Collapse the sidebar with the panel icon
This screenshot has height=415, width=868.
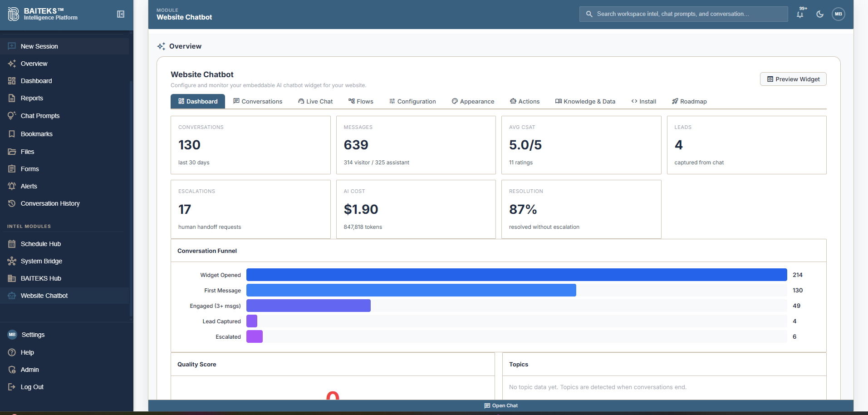pyautogui.click(x=121, y=14)
